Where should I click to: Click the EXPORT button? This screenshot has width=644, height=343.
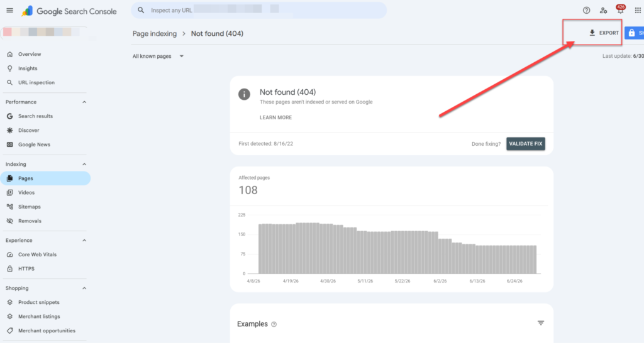[x=604, y=33]
